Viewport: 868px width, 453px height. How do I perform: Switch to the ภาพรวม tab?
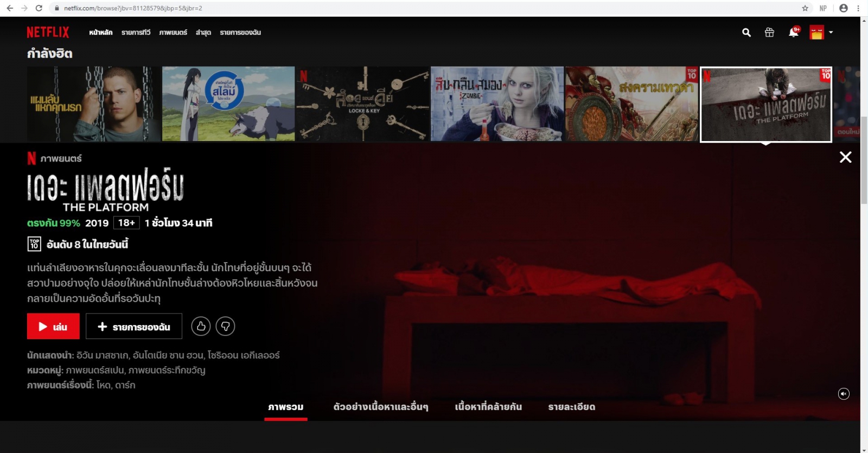click(x=286, y=407)
